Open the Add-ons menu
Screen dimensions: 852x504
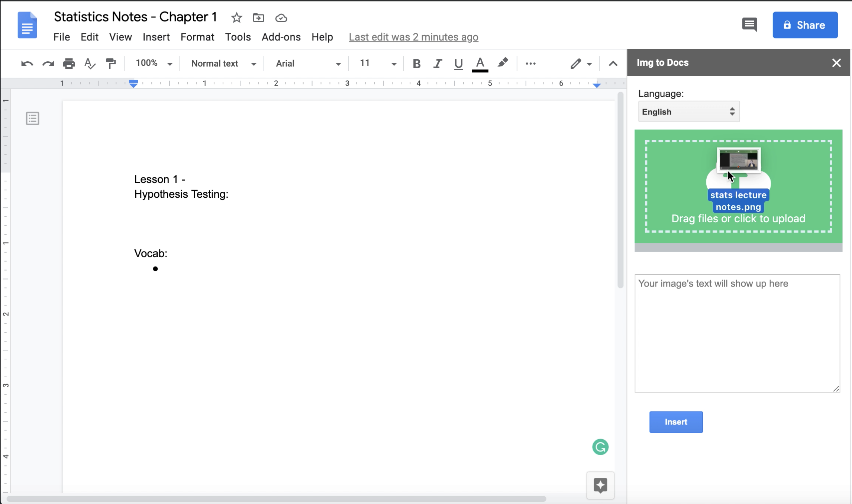pos(281,37)
